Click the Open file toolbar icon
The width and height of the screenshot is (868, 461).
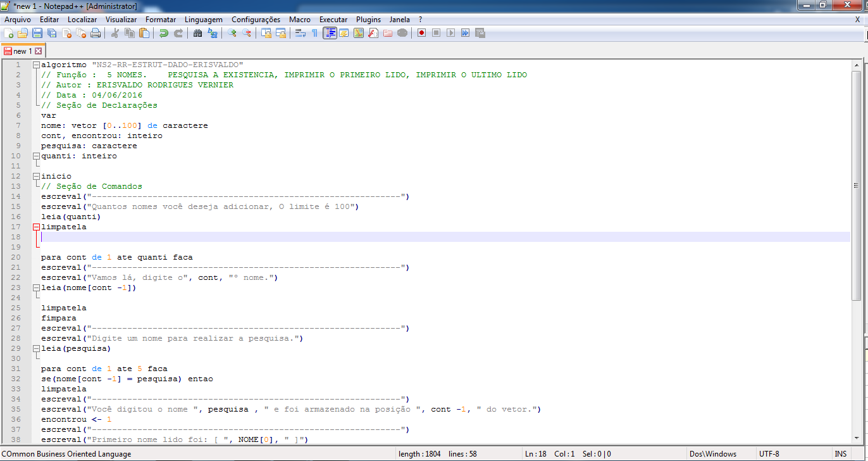coord(22,33)
